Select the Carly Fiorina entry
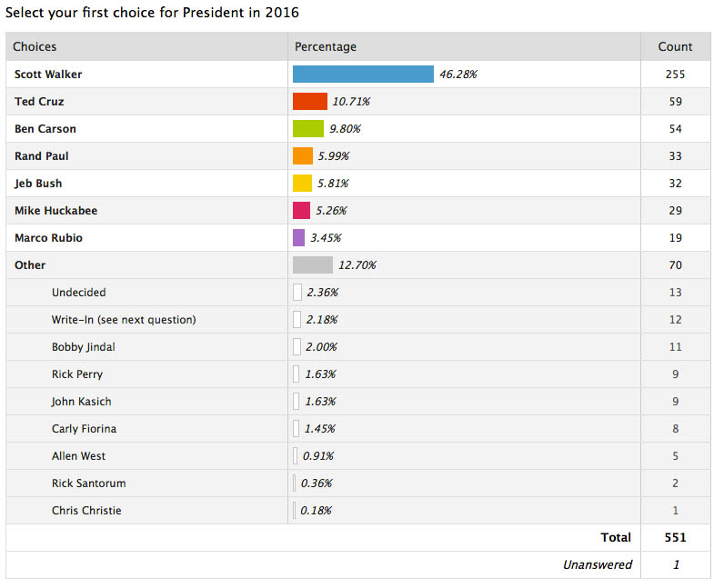The width and height of the screenshot is (714, 588). tap(85, 429)
